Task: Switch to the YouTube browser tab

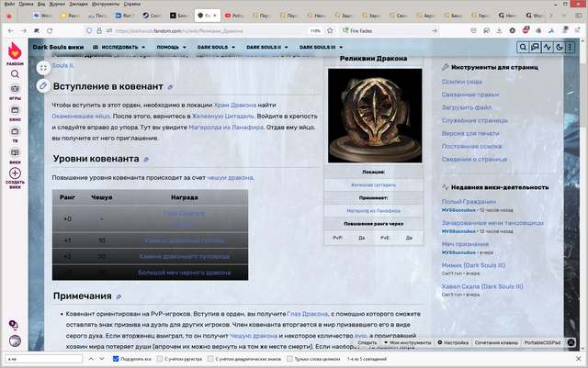Action: point(235,16)
